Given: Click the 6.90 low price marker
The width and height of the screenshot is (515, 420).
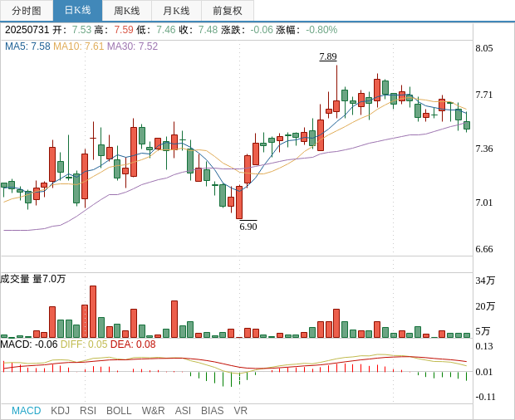Looking at the screenshot, I should (248, 227).
